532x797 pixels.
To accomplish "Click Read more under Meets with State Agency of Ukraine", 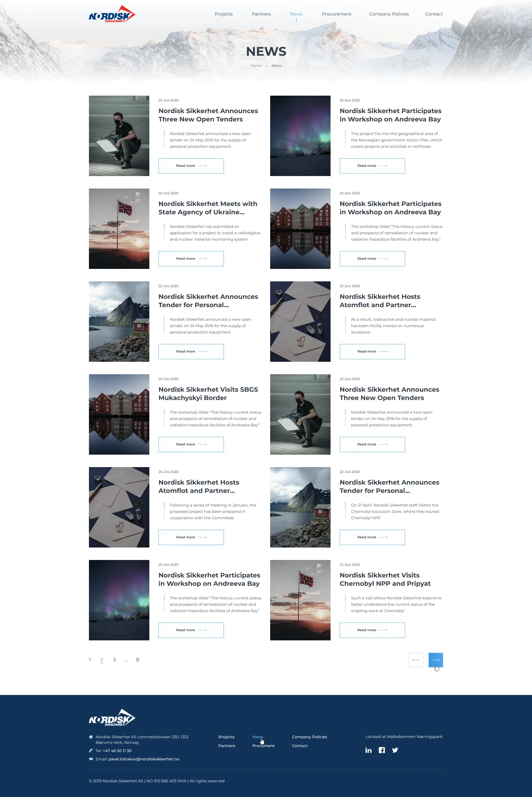I will (191, 259).
